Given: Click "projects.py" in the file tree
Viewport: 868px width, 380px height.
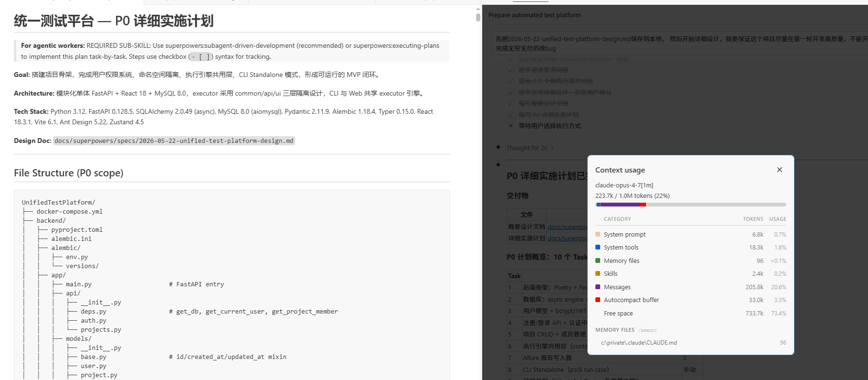Looking at the screenshot, I should [101, 329].
